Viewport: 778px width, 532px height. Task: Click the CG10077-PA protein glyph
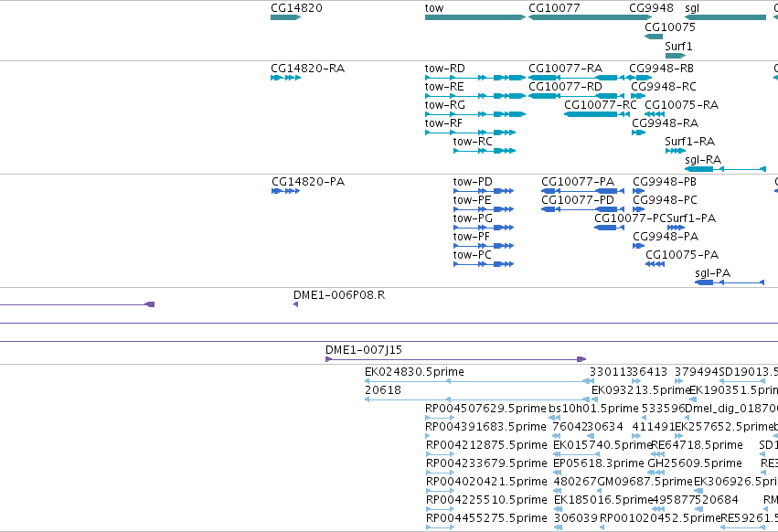(x=582, y=191)
